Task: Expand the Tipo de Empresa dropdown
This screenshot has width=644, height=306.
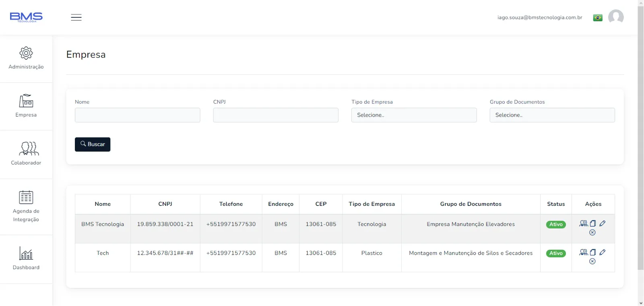Action: 414,115
